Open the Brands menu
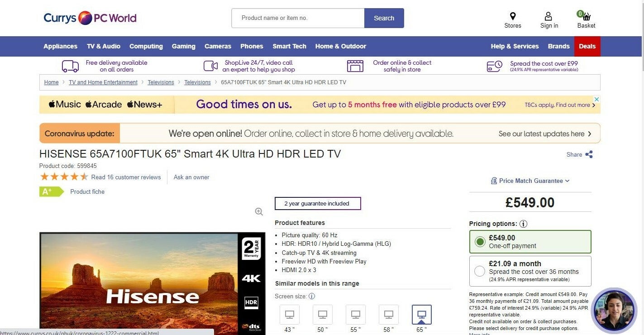Screen dimensions: 644x335 (x=559, y=46)
